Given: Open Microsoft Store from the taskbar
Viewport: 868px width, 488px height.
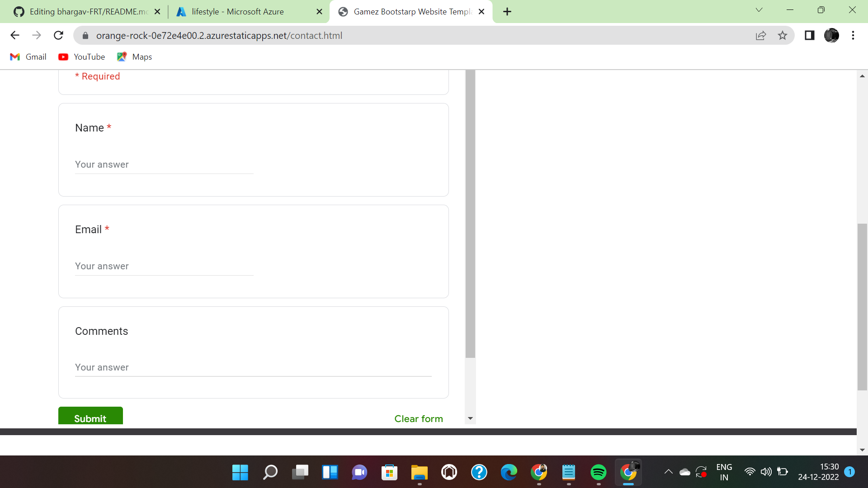Looking at the screenshot, I should [389, 473].
